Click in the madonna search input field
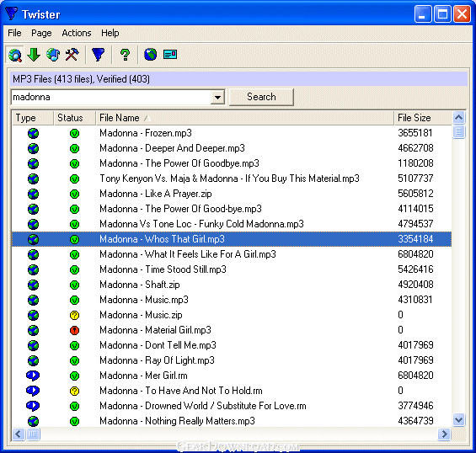 point(111,98)
